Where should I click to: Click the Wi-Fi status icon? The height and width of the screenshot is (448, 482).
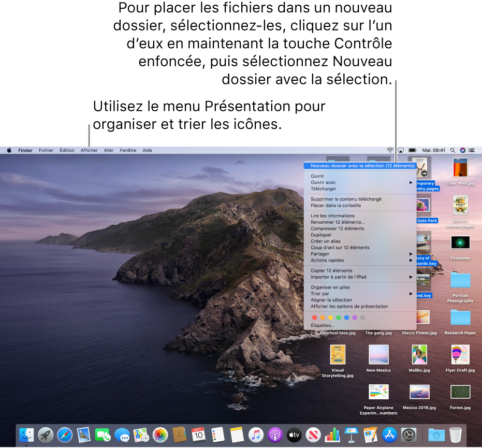390,150
